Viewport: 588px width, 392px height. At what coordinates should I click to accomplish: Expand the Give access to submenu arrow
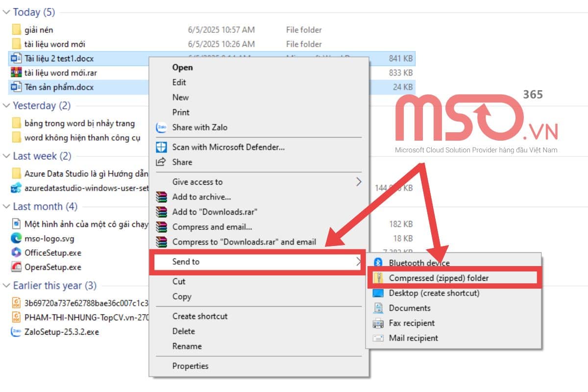click(x=359, y=182)
